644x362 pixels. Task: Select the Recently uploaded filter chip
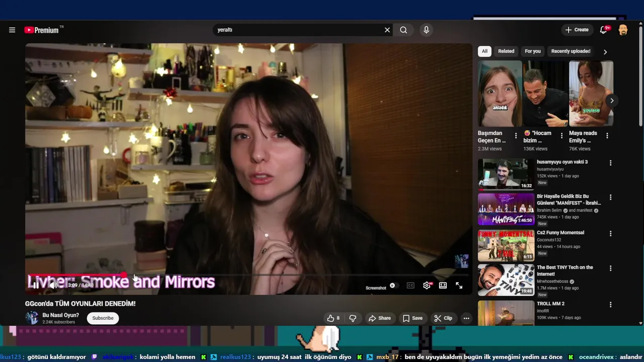(x=571, y=51)
